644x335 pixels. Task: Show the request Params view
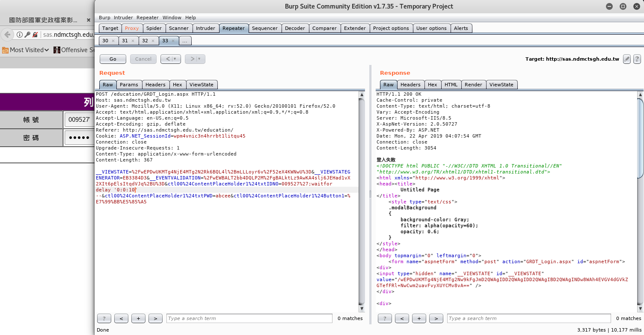click(x=129, y=85)
